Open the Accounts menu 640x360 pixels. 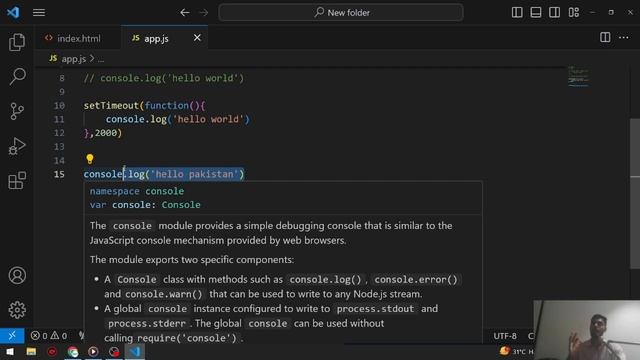(17, 276)
